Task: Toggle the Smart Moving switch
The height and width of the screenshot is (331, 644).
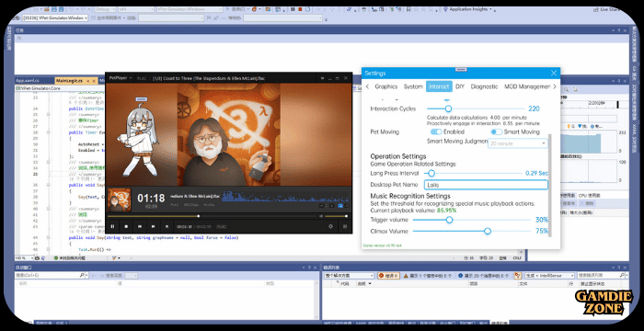Action: coord(496,131)
